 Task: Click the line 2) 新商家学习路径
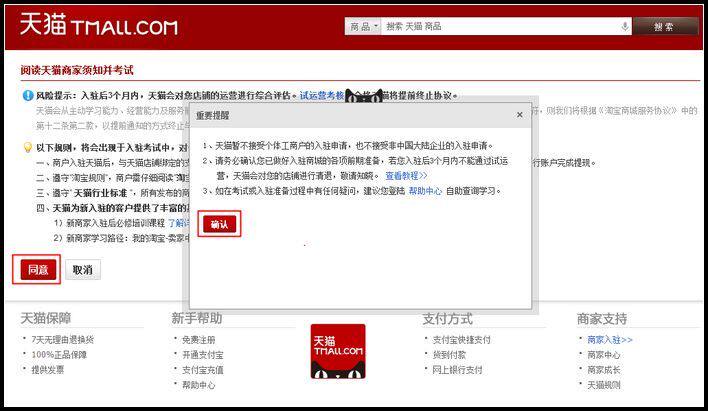(121, 238)
